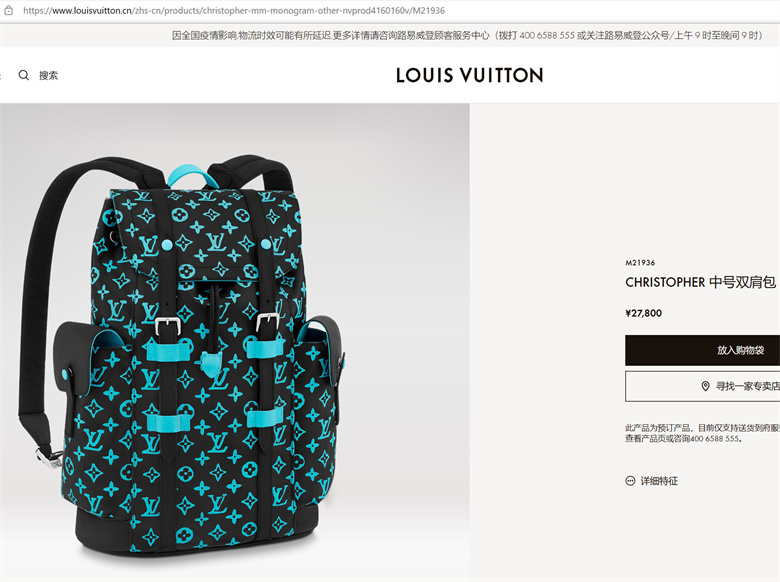780x582 pixels.
Task: Click the circled ellipsis icon beside 详细特征
Action: (x=630, y=481)
